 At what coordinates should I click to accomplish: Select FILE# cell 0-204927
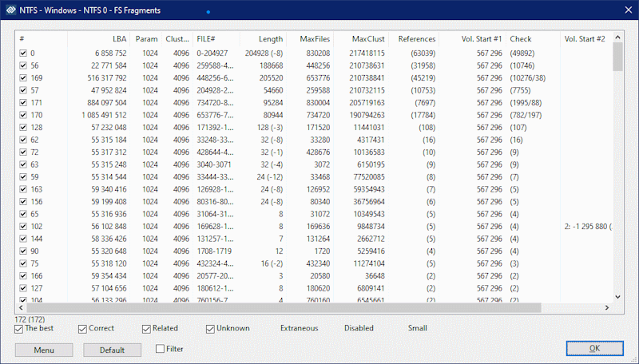212,53
